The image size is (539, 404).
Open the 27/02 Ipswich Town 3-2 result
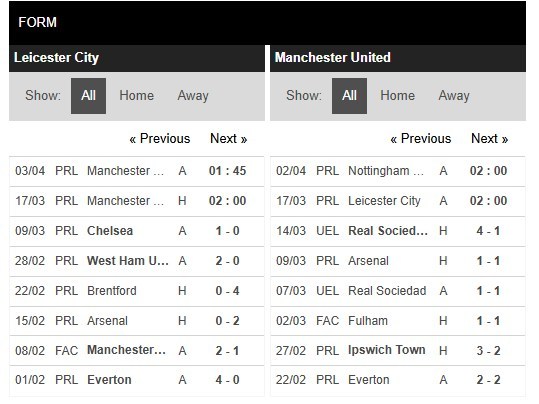[x=398, y=351]
